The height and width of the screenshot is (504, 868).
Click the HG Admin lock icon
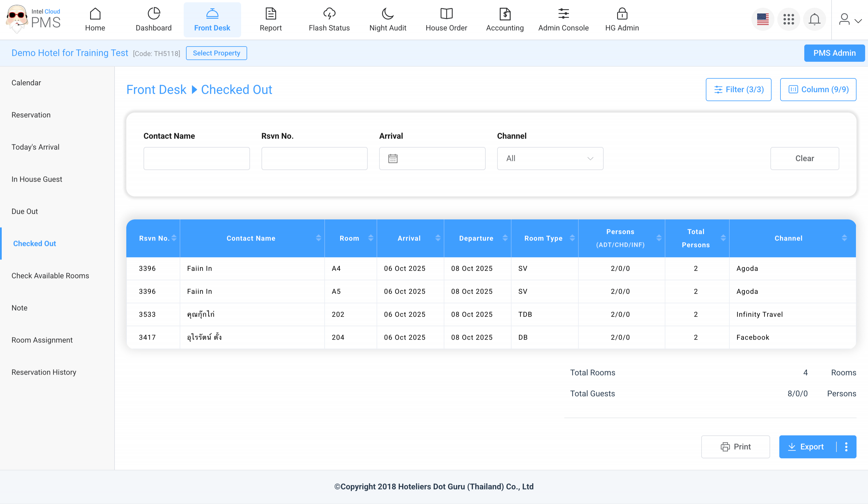622,14
